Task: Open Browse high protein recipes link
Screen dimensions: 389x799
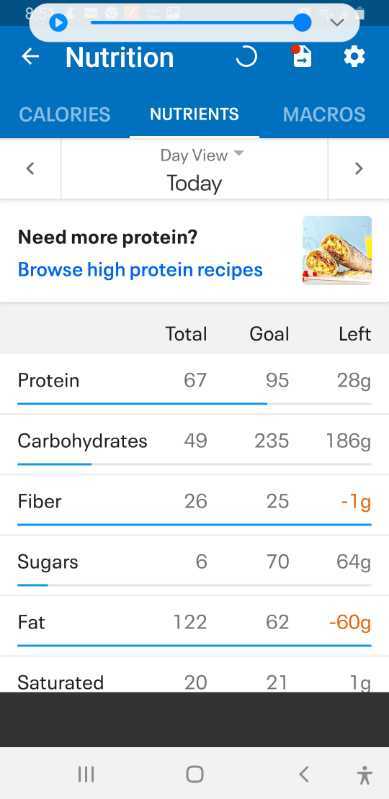Action: point(140,270)
